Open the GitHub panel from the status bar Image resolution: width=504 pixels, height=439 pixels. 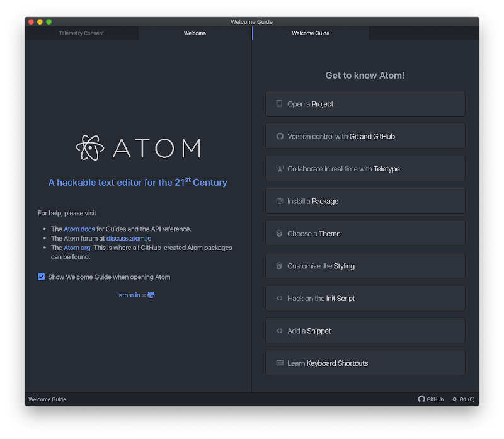pyautogui.click(x=431, y=399)
